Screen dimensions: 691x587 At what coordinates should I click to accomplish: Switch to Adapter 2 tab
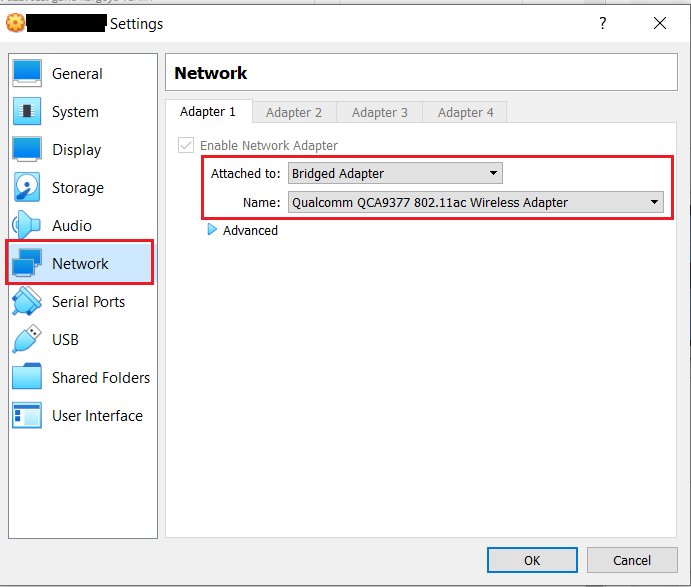pyautogui.click(x=294, y=112)
